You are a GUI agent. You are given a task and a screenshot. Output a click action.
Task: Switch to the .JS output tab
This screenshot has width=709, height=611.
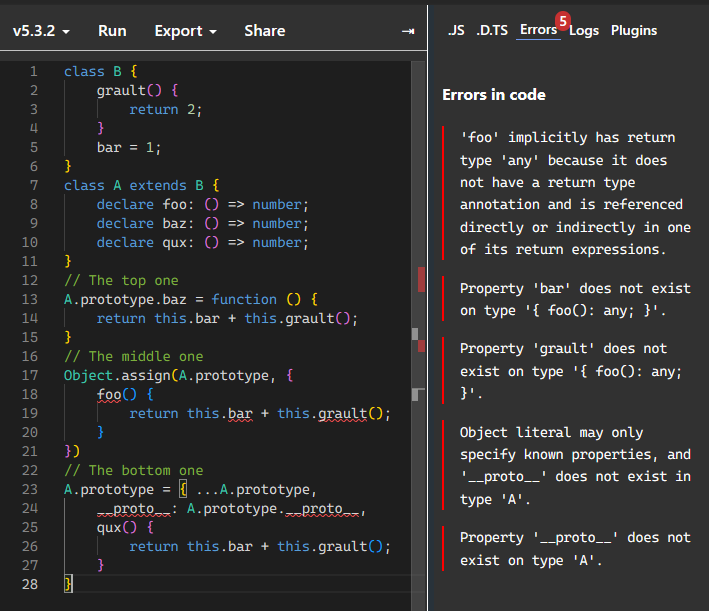coord(455,30)
